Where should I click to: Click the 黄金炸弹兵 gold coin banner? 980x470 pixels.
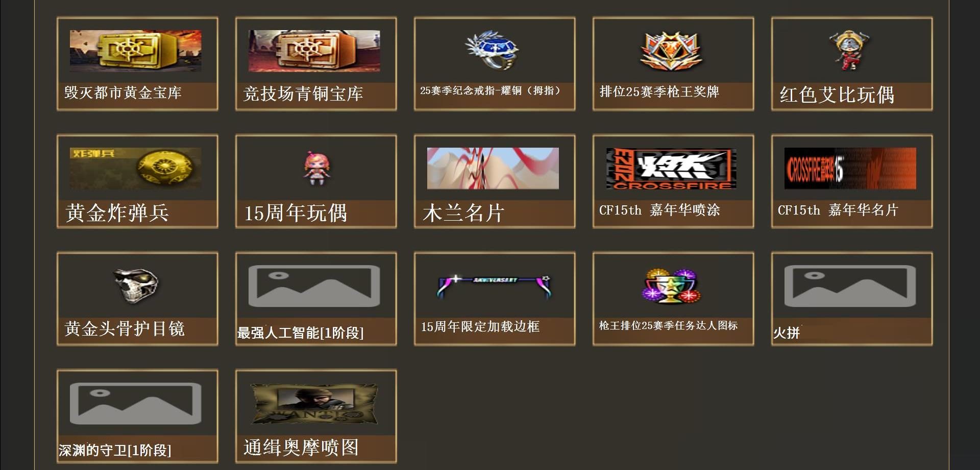[136, 168]
